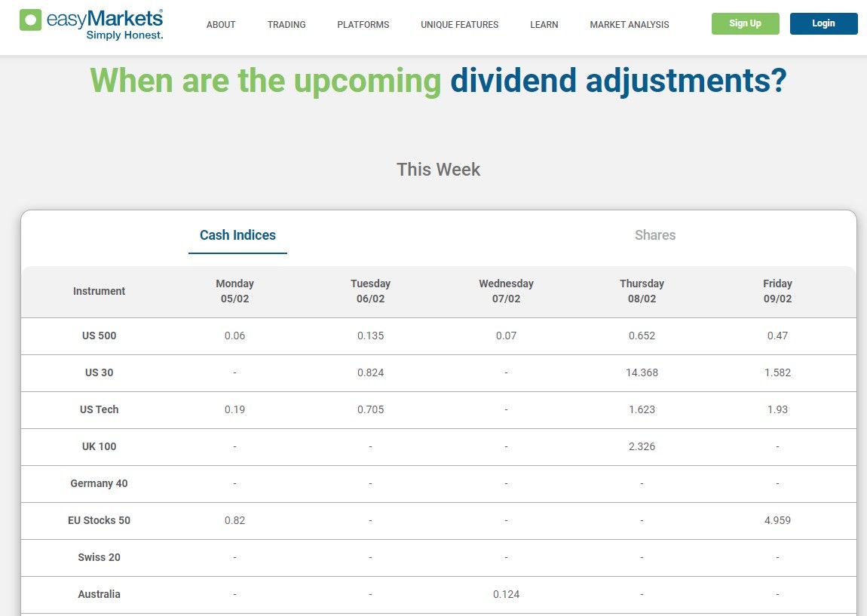Click the blue Login button
This screenshot has height=616, width=867.
click(x=823, y=24)
